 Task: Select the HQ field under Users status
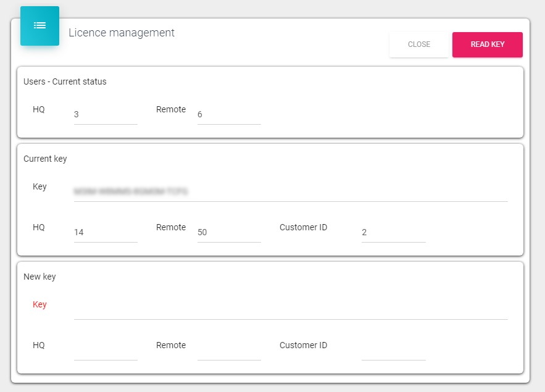coord(105,115)
